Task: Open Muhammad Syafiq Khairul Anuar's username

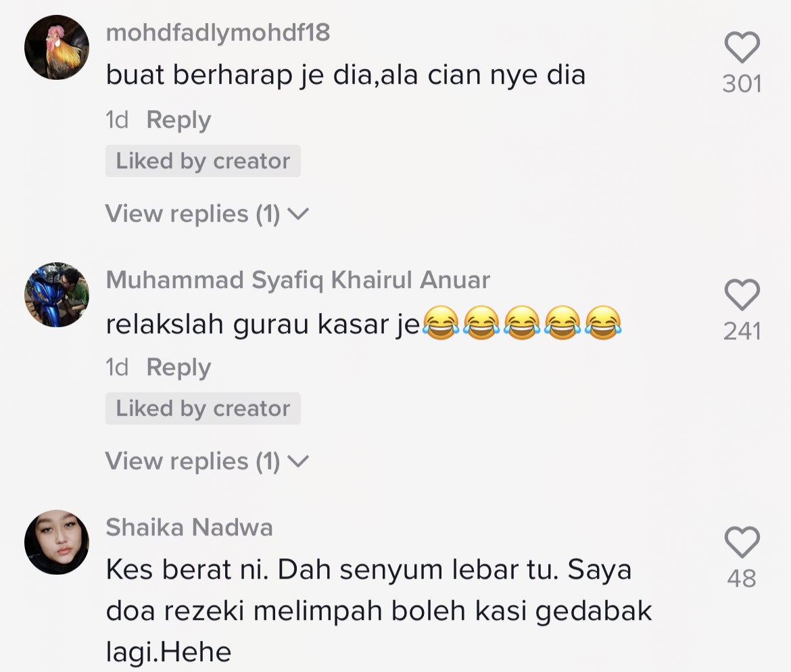Action: (x=297, y=280)
